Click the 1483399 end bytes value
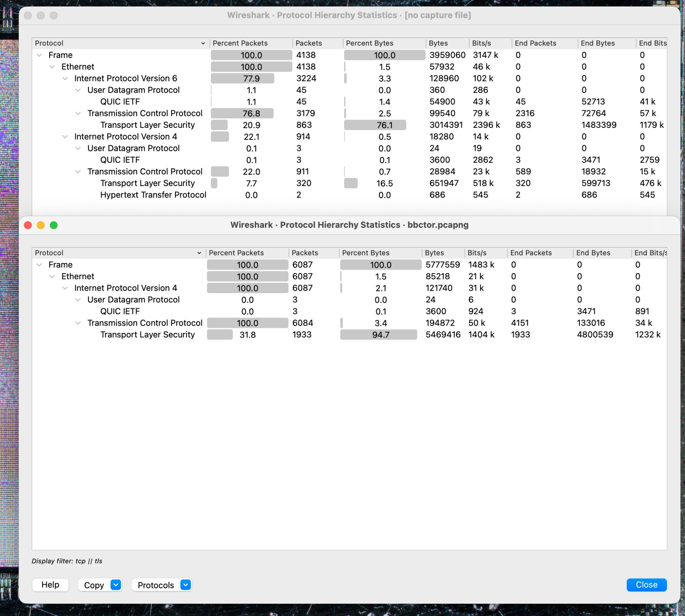Viewport: 685px width, 616px height. click(x=599, y=125)
